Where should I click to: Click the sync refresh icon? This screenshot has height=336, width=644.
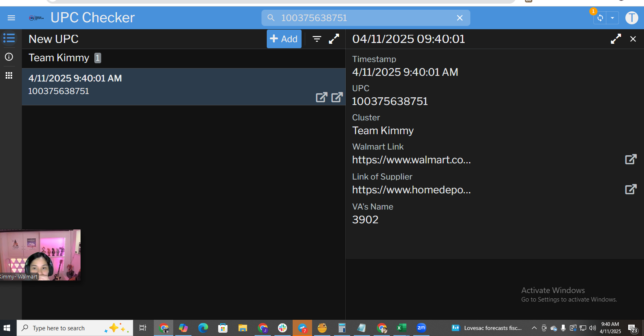(x=600, y=18)
